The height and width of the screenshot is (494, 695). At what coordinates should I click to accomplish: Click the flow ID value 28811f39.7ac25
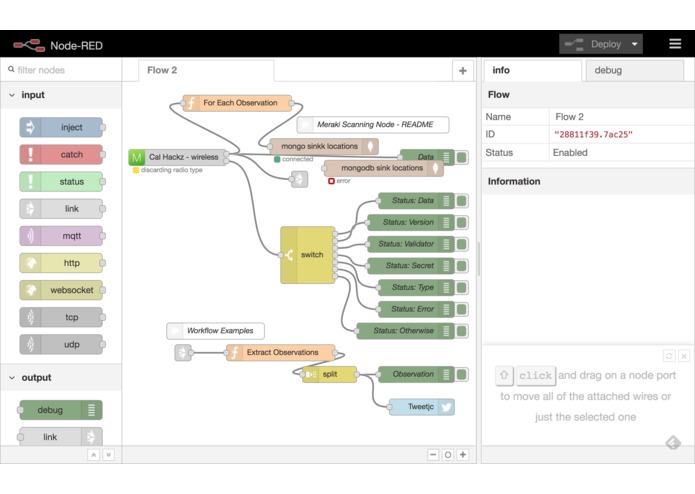click(593, 135)
